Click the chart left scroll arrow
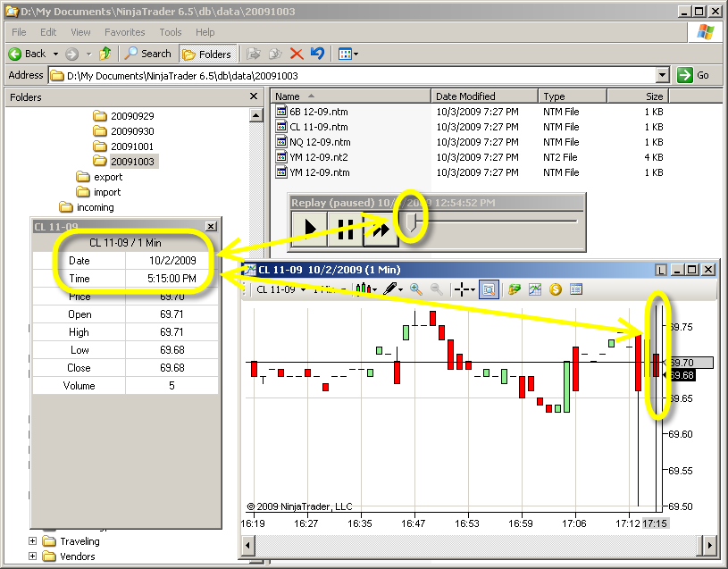This screenshot has height=569, width=728. [x=248, y=545]
